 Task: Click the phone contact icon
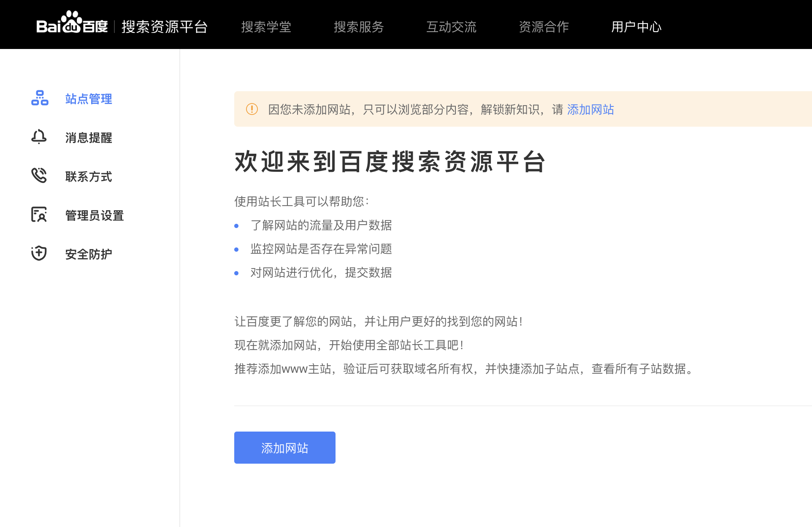click(x=39, y=175)
